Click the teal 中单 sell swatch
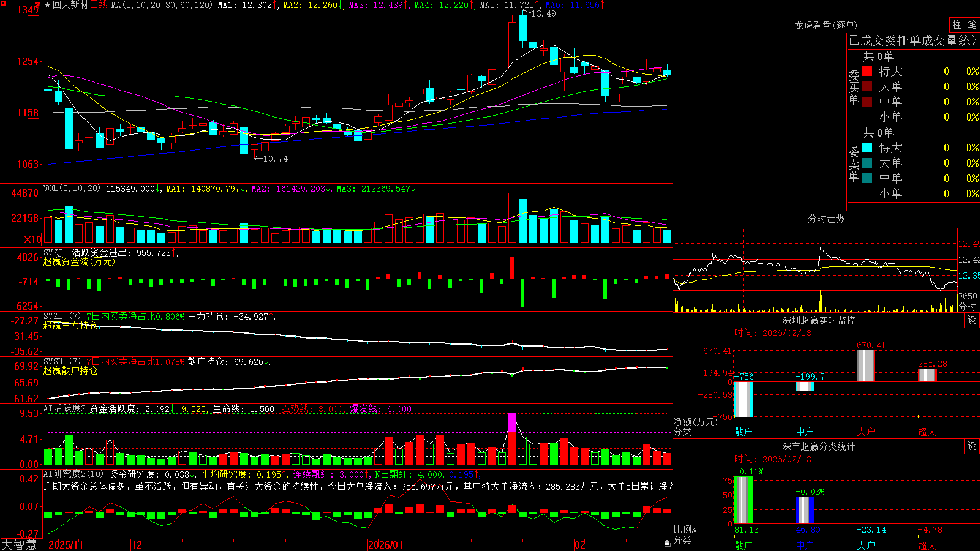This screenshot has width=980, height=551. point(867,178)
